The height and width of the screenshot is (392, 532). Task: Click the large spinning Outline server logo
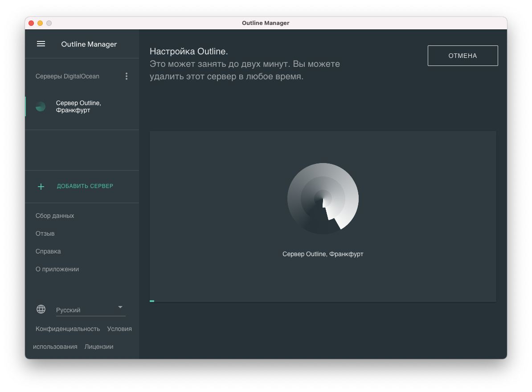(323, 199)
